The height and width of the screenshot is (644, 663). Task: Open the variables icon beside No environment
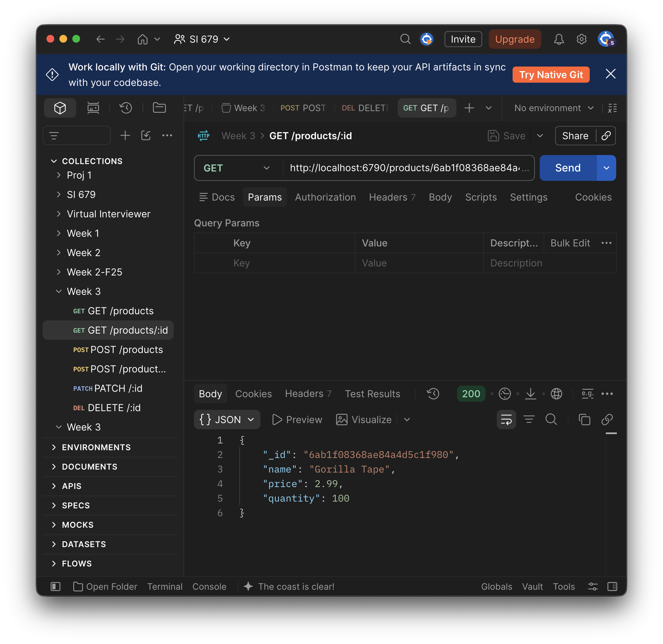[612, 108]
